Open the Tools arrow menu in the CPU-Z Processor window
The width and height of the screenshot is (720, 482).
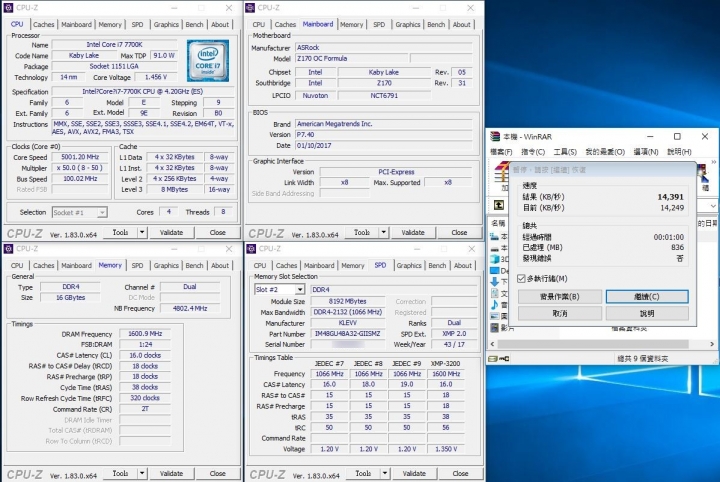pos(142,232)
